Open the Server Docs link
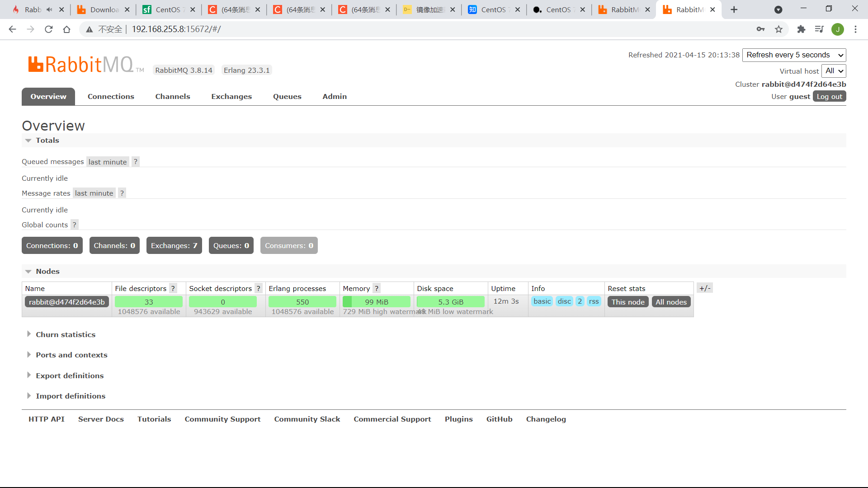The width and height of the screenshot is (868, 488). (x=101, y=419)
